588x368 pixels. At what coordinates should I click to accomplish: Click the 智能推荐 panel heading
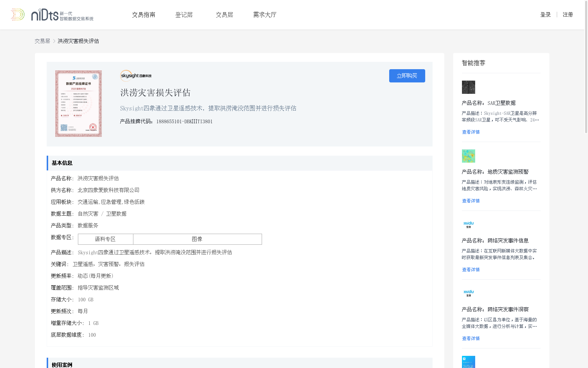click(x=473, y=63)
